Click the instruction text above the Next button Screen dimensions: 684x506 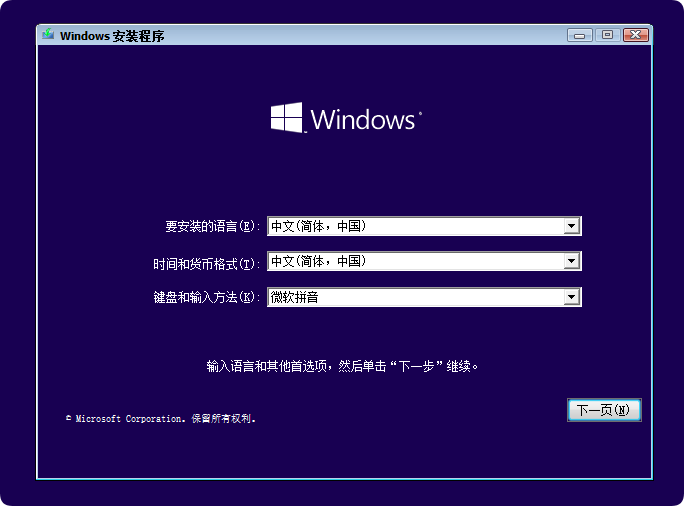click(343, 366)
